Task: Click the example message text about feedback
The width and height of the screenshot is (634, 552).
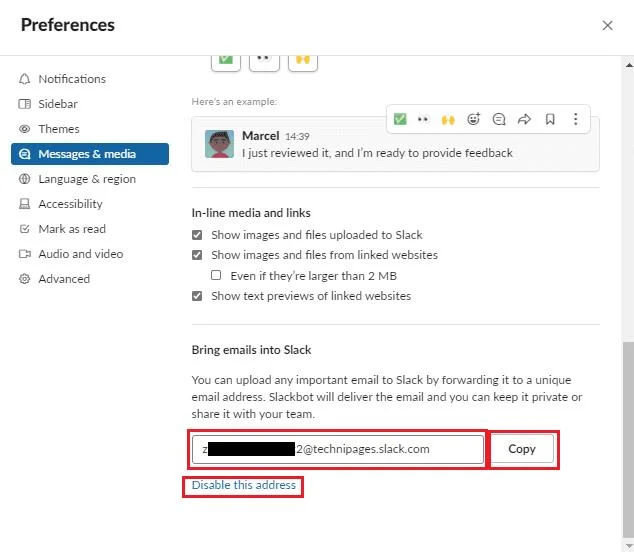Action: [377, 153]
